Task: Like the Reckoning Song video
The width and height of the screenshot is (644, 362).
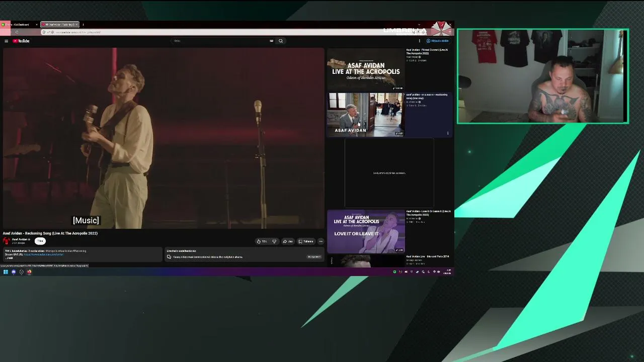Action: coord(262,241)
